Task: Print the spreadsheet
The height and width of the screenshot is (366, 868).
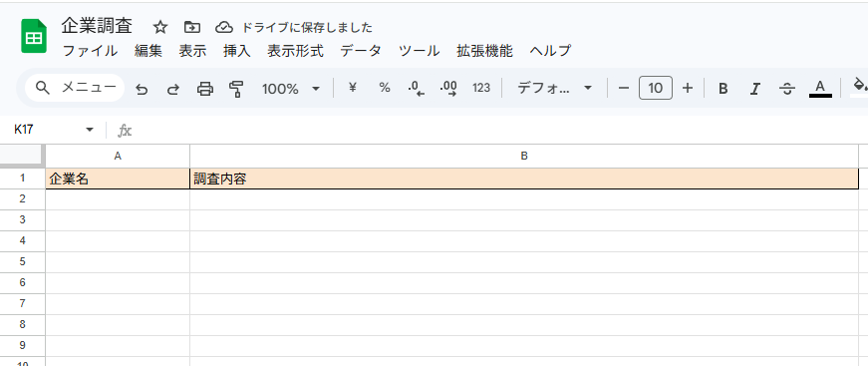Action: [x=205, y=89]
